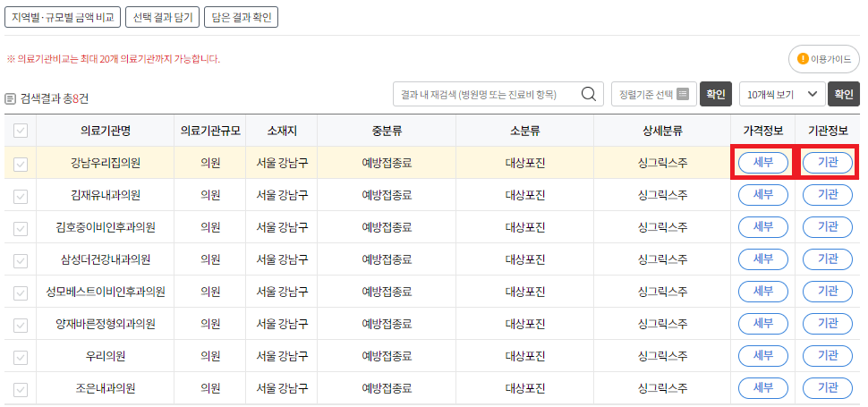The image size is (868, 407).
Task: Click 확인 button next to 10개씩 보기
Action: coord(844,94)
